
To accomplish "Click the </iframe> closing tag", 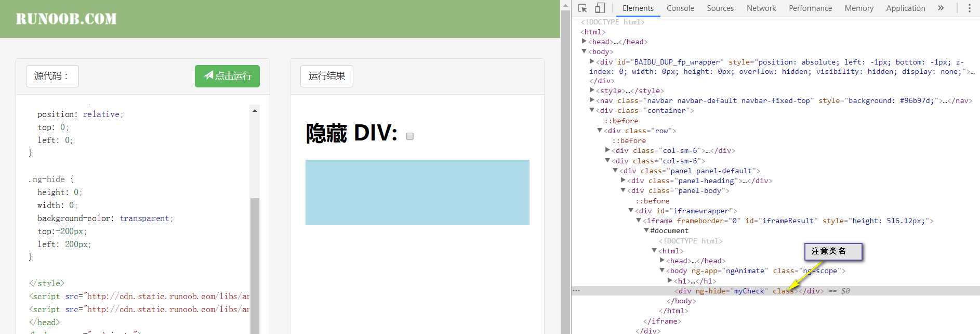I will pyautogui.click(x=662, y=321).
